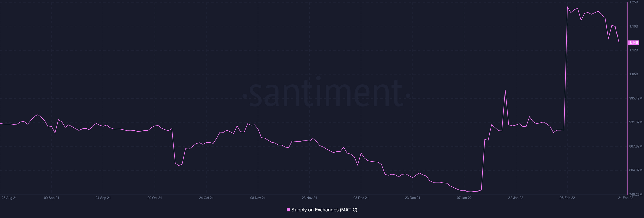
Task: Click the pink legend color square
Action: (x=288, y=210)
